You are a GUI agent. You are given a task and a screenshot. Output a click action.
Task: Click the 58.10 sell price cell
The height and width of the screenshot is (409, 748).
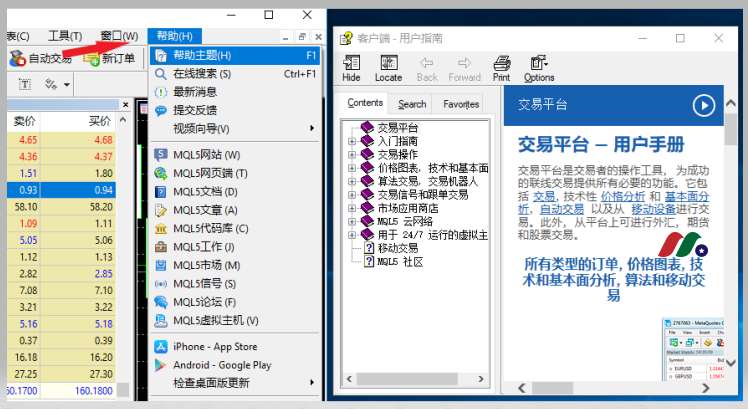click(24, 207)
